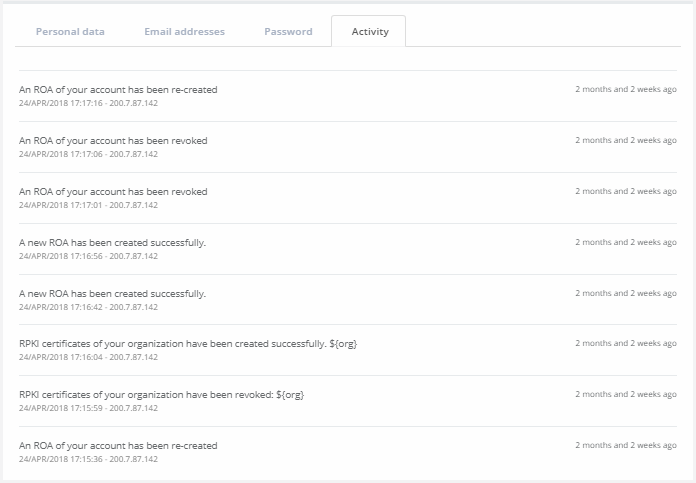Select the ROA re-created message logged at 17:15:36
696x483 pixels.
pos(118,446)
